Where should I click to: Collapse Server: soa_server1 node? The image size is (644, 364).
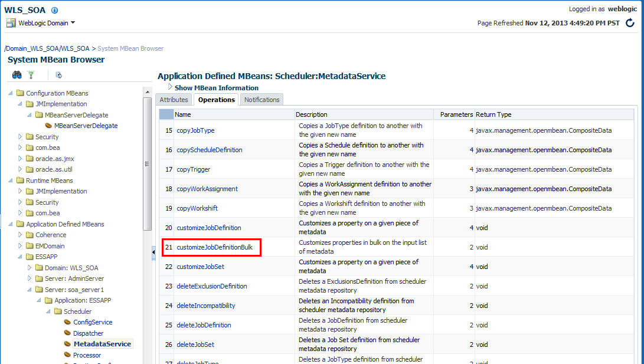(29, 289)
